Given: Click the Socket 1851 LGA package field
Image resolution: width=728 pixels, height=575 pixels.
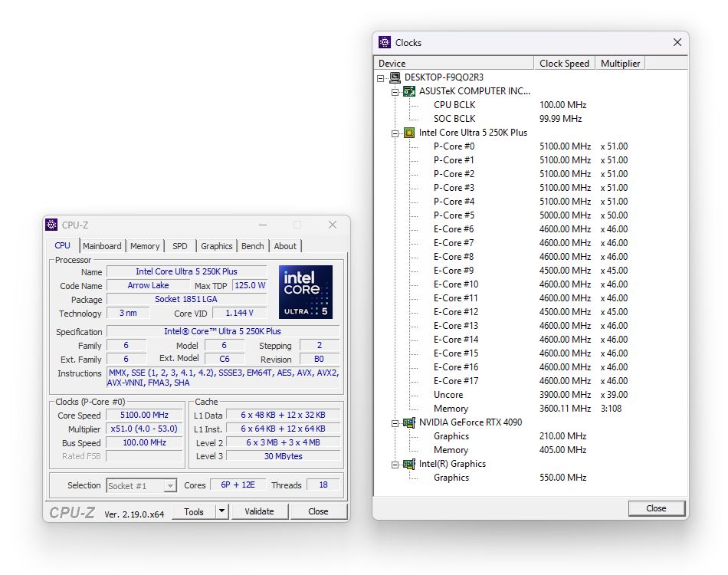Looking at the screenshot, I should tap(187, 299).
